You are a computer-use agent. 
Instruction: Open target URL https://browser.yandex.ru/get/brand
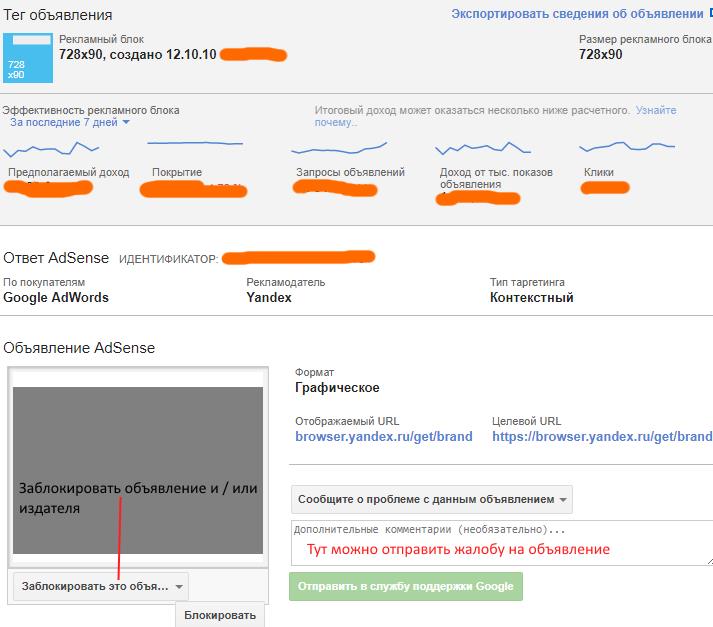[x=602, y=436]
